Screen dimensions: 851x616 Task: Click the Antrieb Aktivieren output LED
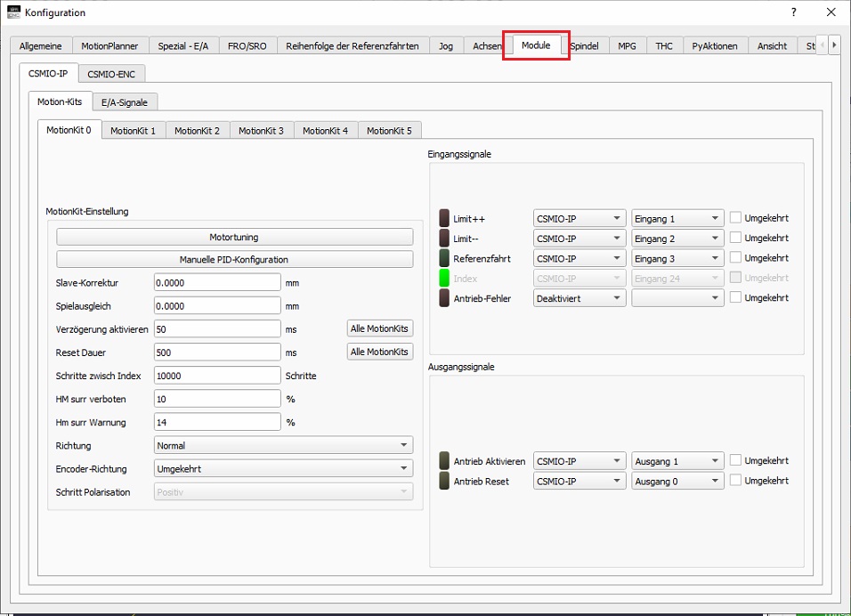click(x=445, y=461)
